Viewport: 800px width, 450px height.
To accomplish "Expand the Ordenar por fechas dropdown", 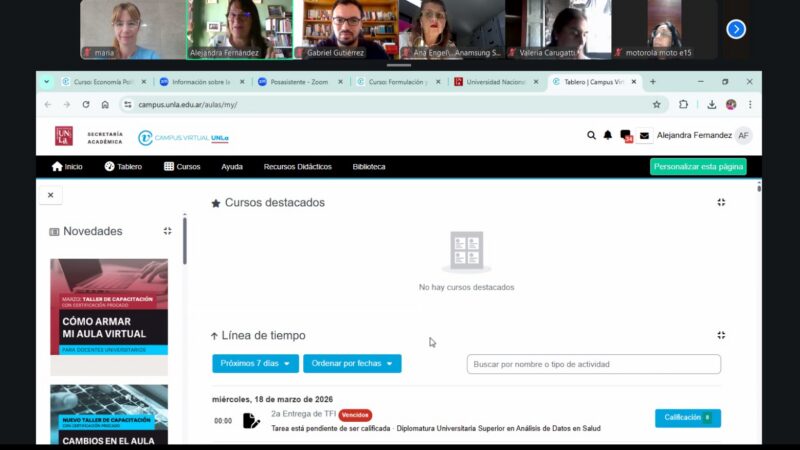I will (352, 364).
